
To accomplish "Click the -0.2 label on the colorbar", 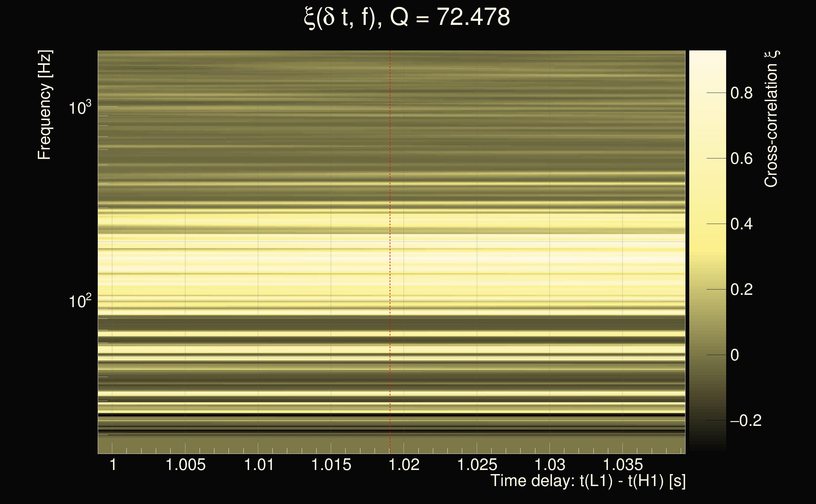I will click(745, 421).
